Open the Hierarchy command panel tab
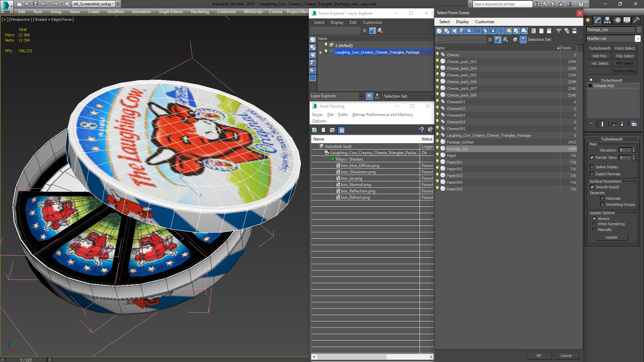Image resolution: width=644 pixels, height=362 pixels. pyautogui.click(x=607, y=20)
